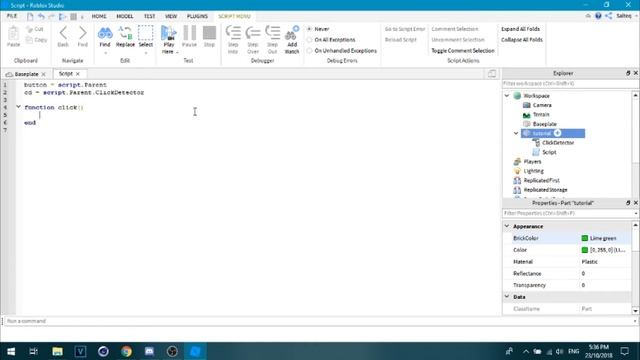Screen dimensions: 640x360
Task: Click the Copy icon
Action: point(29,40)
